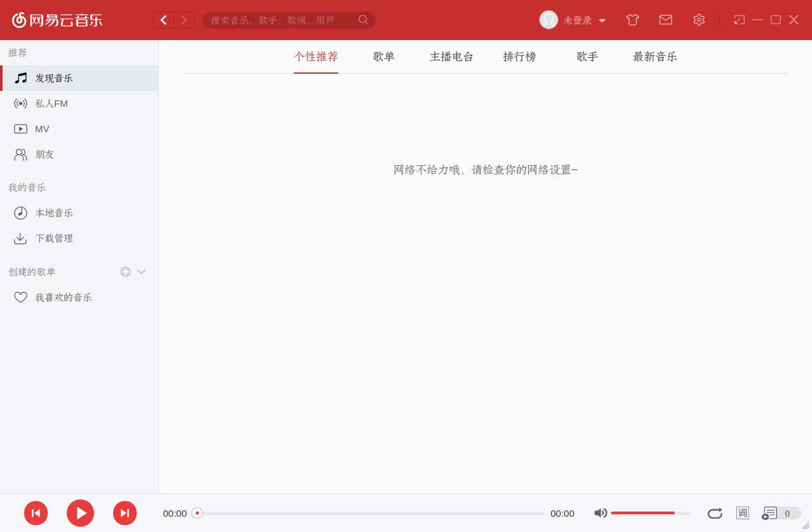Click the 我的音乐 section header

[x=27, y=188]
